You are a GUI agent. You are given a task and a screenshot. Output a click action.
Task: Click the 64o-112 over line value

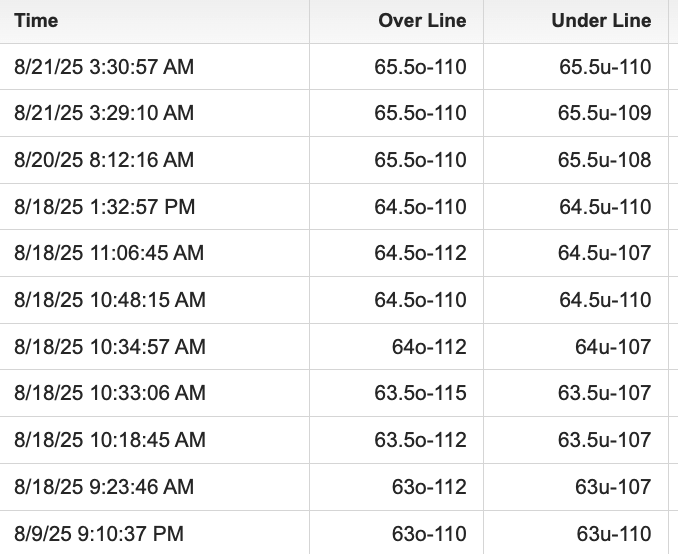429,347
